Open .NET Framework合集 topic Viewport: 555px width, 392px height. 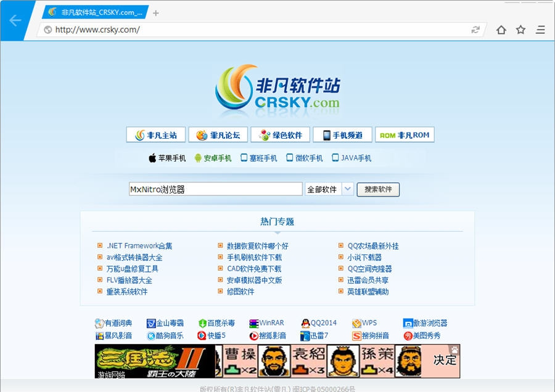coord(139,245)
